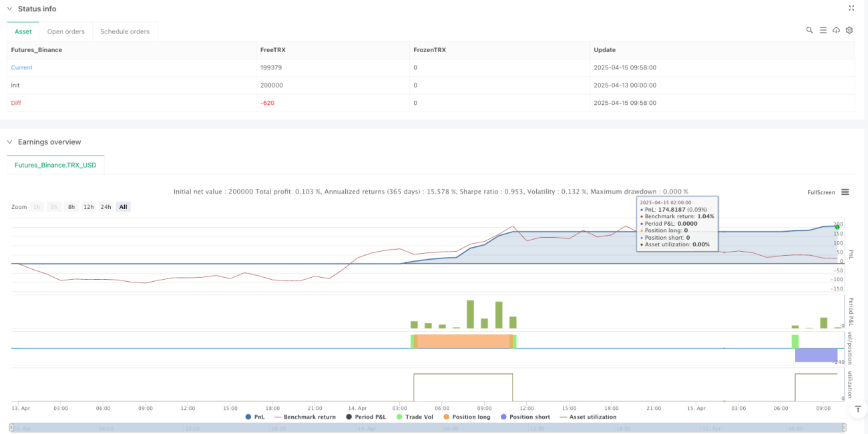Hide the Trade Vol legend series
Viewport: 868px width, 434px height.
click(x=417, y=417)
